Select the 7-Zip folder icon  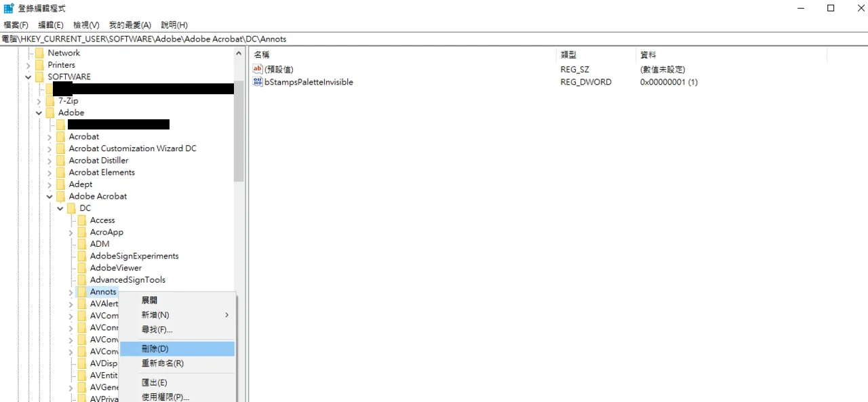click(x=50, y=101)
